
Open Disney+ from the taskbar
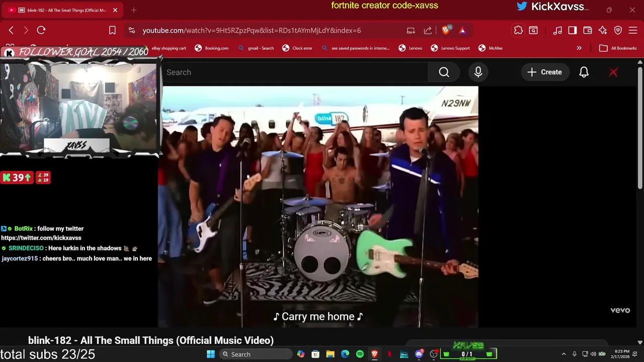point(404,354)
